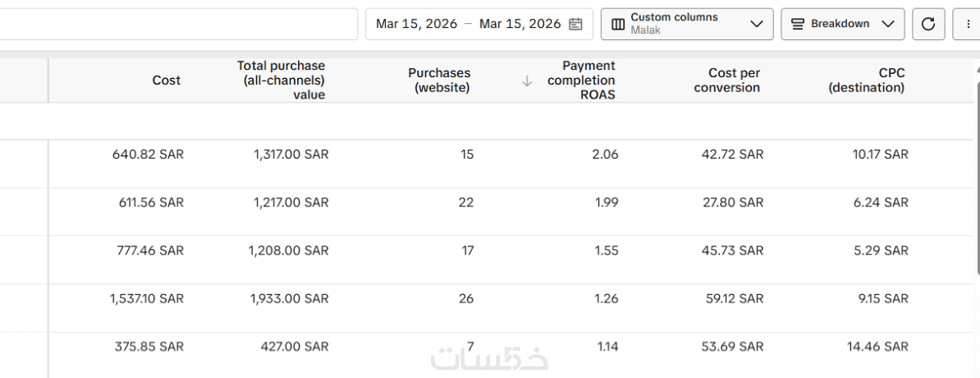The image size is (980, 378).
Task: Click the calendar icon in date picker
Action: tap(575, 24)
